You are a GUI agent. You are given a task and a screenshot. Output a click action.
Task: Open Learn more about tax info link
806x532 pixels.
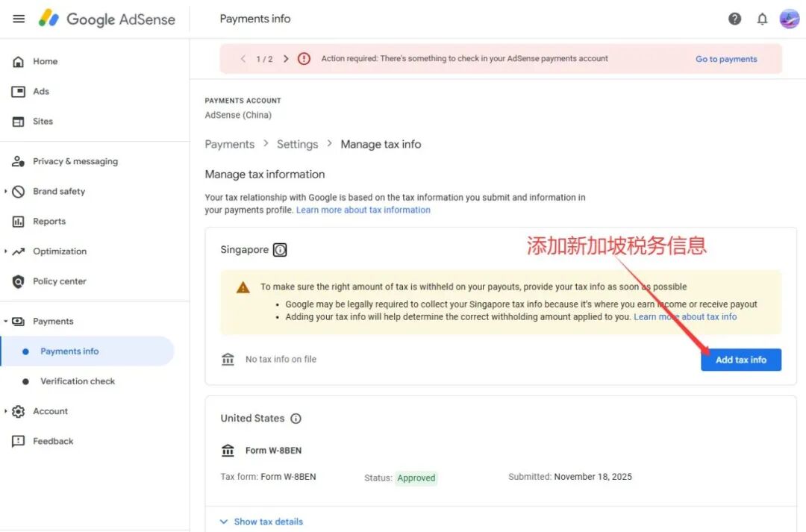(x=685, y=316)
